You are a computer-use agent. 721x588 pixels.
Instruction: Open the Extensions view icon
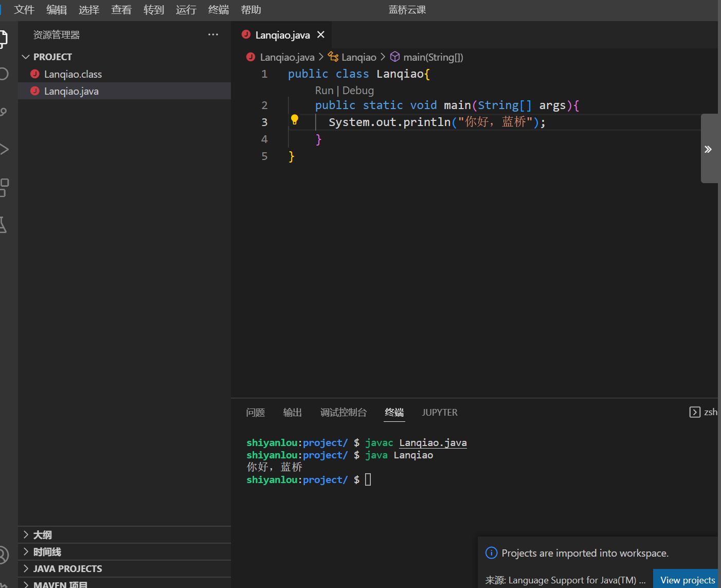4,188
